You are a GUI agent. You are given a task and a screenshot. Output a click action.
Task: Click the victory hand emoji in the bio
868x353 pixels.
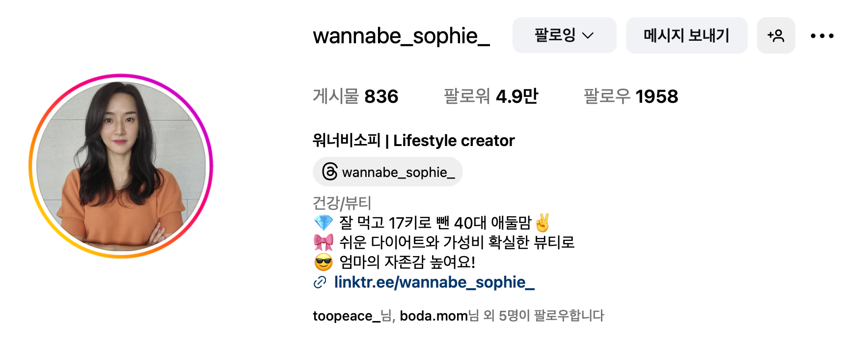pyautogui.click(x=542, y=222)
